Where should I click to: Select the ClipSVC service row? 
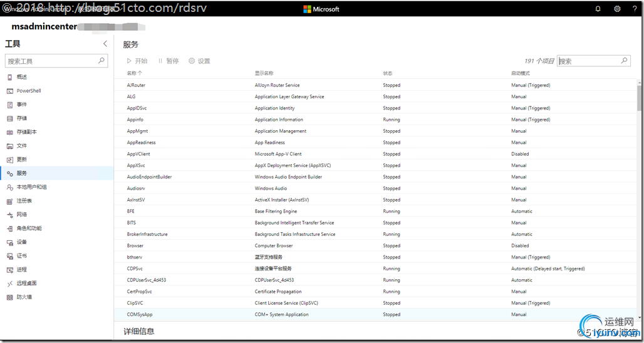pyautogui.click(x=375, y=303)
